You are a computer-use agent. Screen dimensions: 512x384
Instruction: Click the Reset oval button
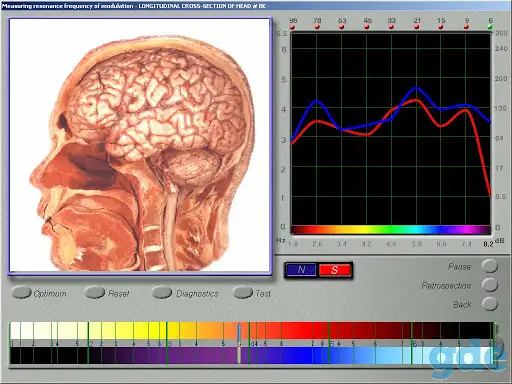(x=94, y=292)
